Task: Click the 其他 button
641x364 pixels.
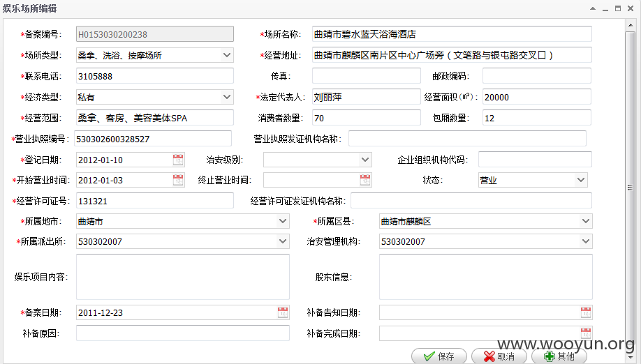Action: 559,356
